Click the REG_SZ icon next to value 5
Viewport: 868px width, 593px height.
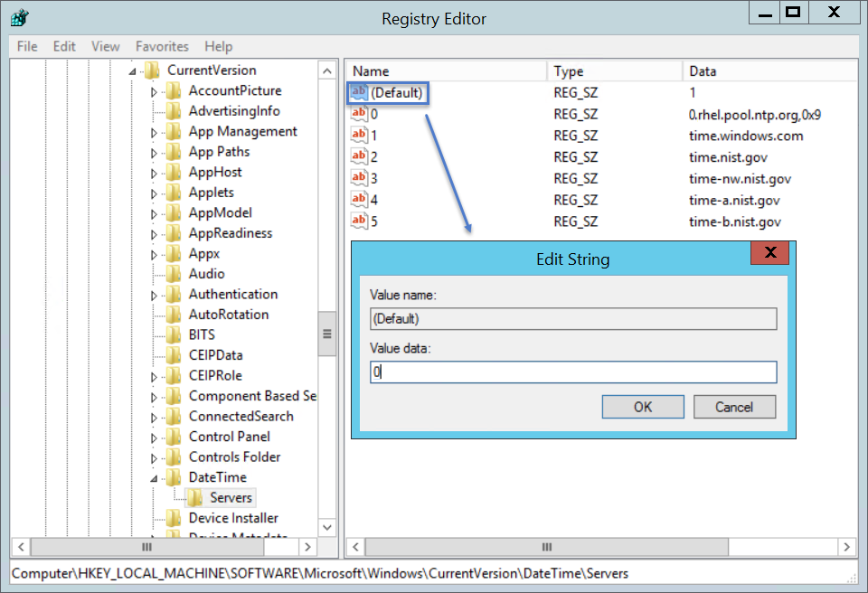click(x=358, y=221)
